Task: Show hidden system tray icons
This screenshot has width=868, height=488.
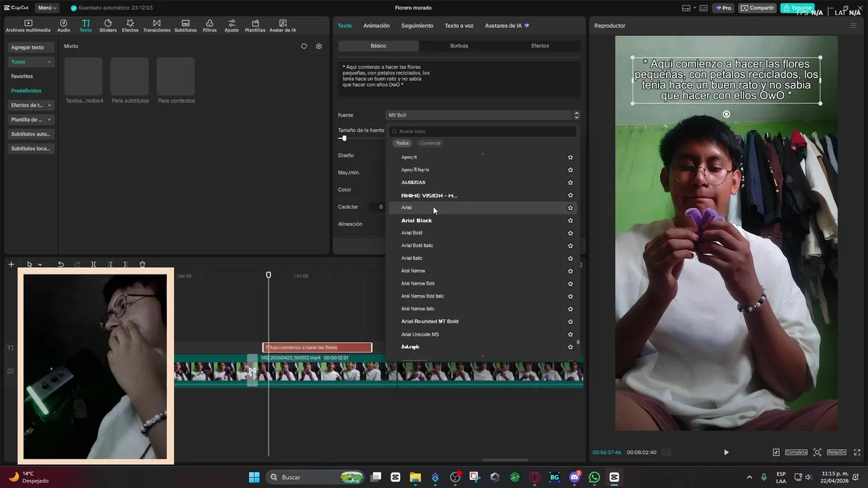Action: click(x=749, y=477)
